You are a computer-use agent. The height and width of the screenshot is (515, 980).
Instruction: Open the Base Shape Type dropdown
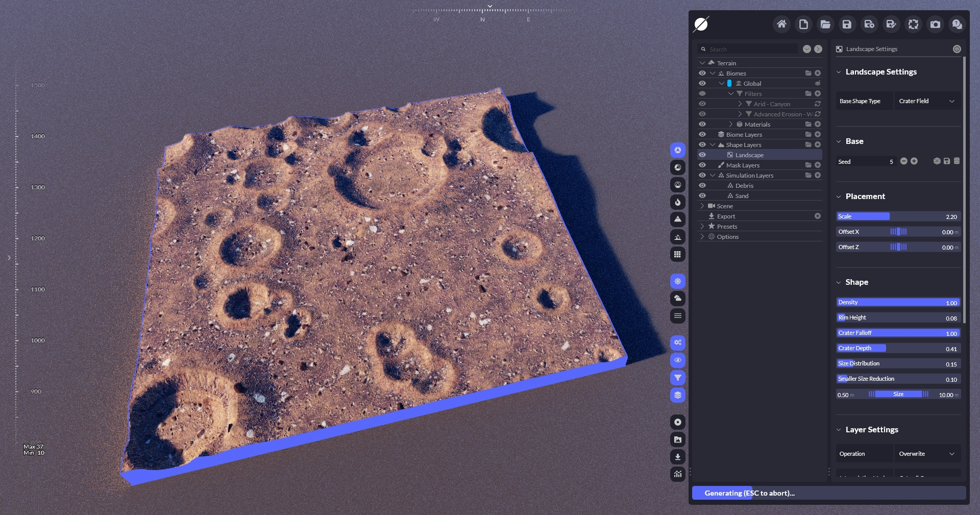[x=926, y=101]
